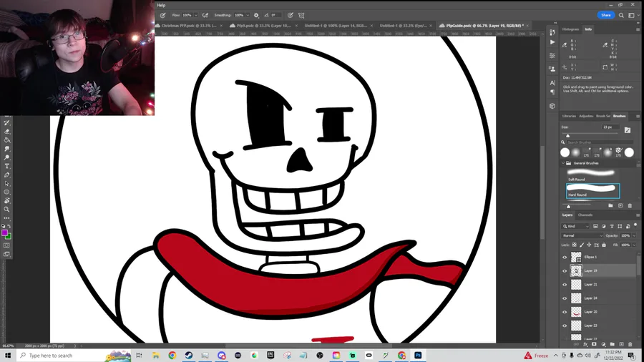Switch to Untitled-1 @ 100% tab
This screenshot has height=362, width=644.
pyautogui.click(x=336, y=26)
